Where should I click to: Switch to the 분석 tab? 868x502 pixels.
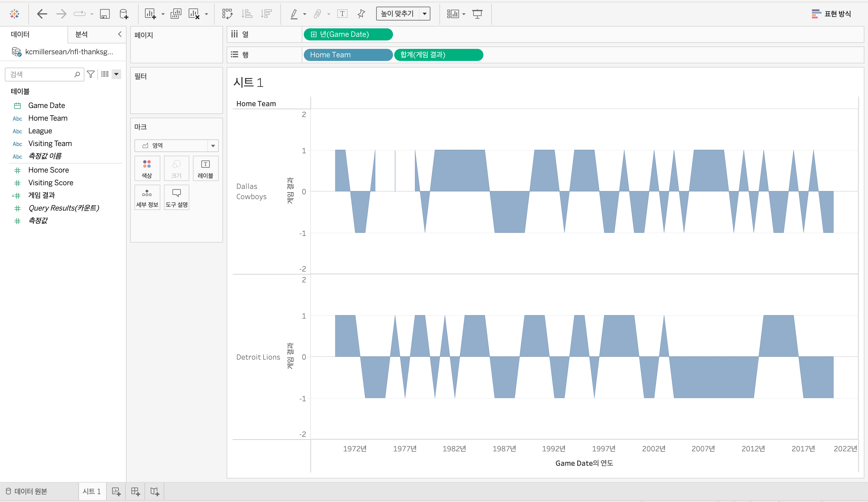pos(82,34)
